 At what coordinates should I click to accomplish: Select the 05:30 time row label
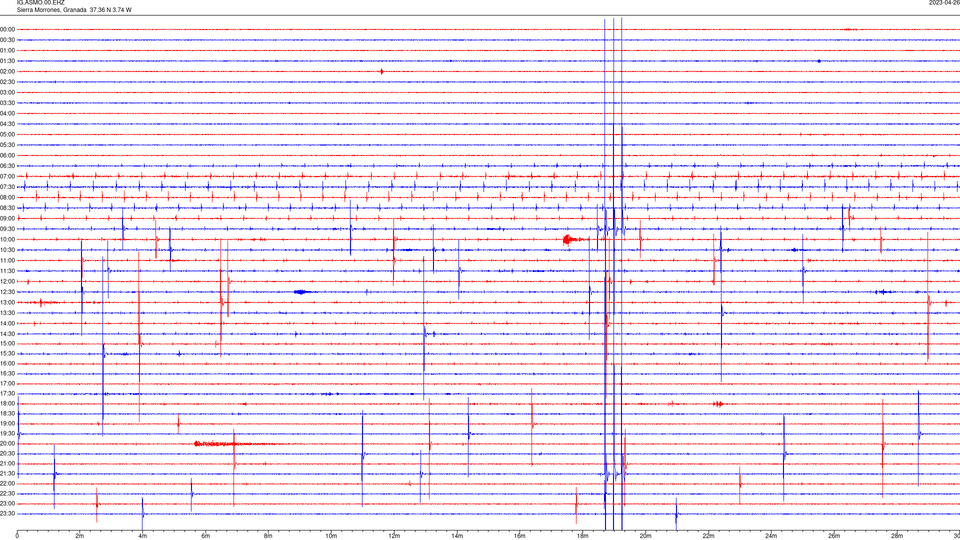coord(8,145)
